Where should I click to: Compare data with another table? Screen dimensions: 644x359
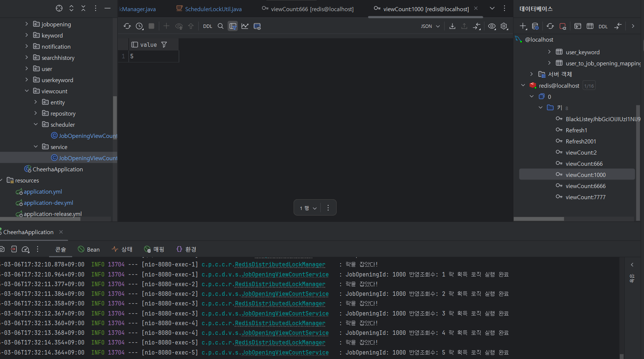(x=477, y=26)
